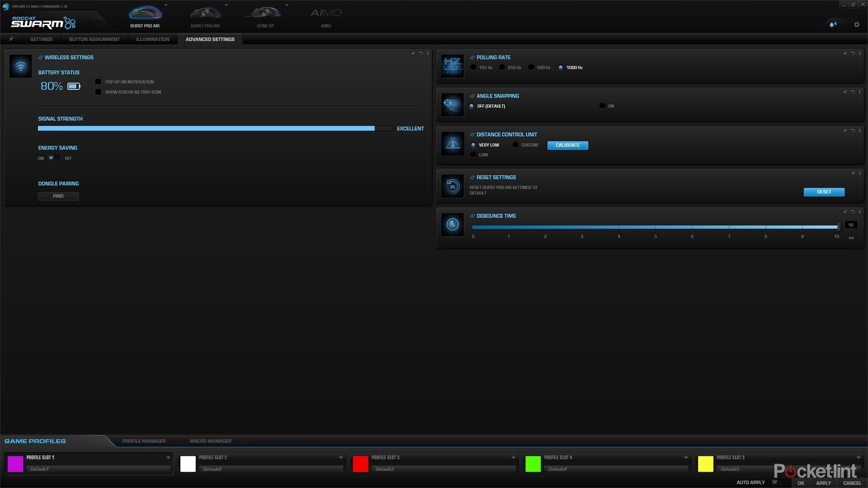Pin the Polling Rate panel
The height and width of the screenshot is (488, 868).
coord(845,53)
